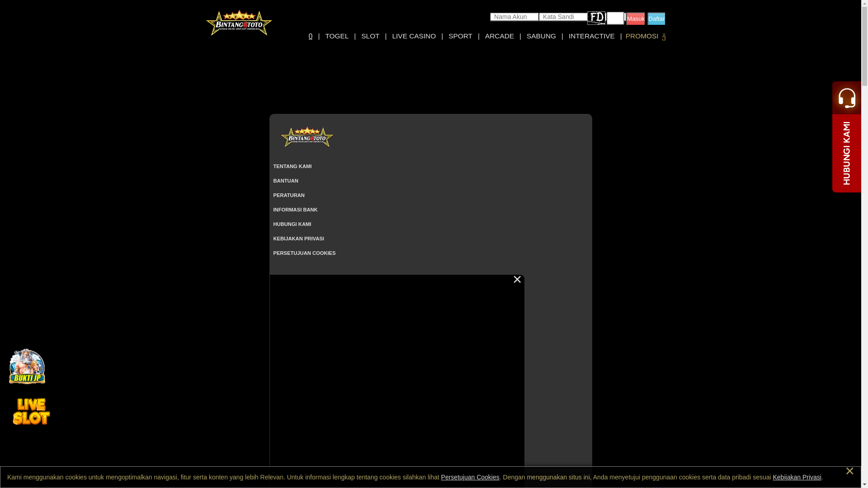Open the Promosi menu

642,36
